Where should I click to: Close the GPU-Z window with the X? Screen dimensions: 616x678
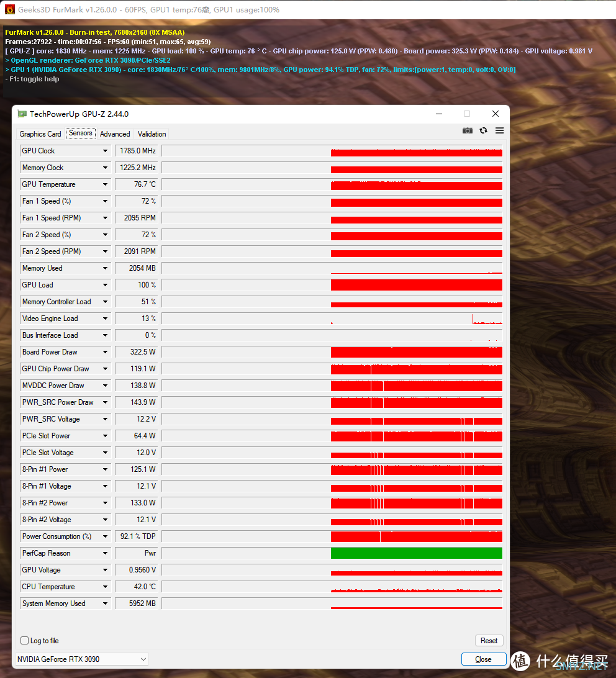click(x=496, y=114)
